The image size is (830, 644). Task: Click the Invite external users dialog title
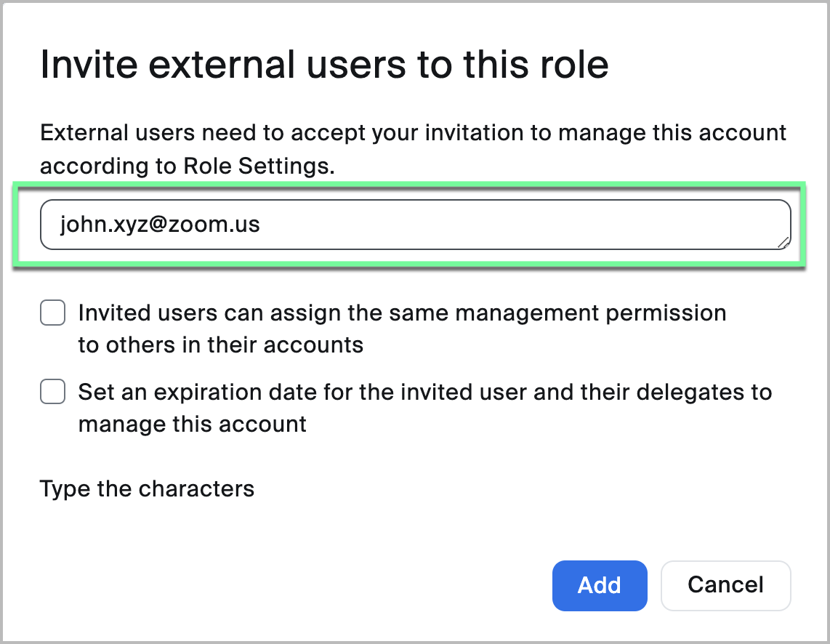(x=325, y=65)
